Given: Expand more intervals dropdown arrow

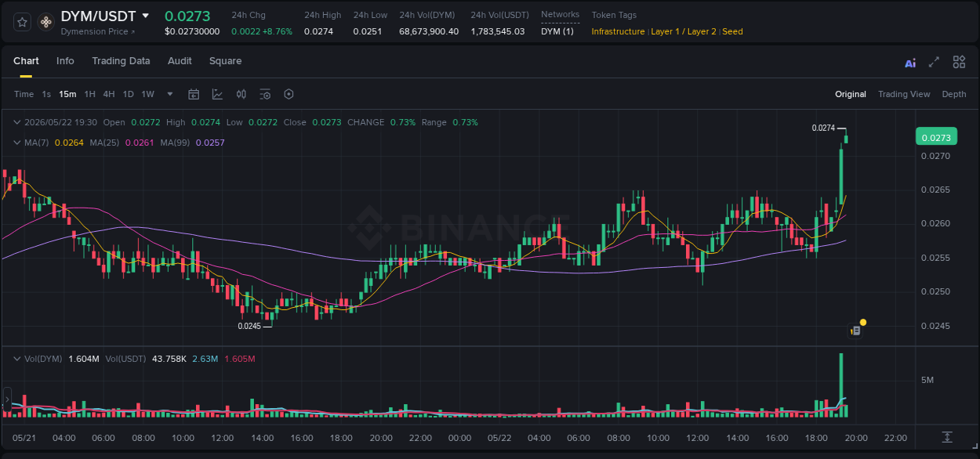Looking at the screenshot, I should coord(170,94).
